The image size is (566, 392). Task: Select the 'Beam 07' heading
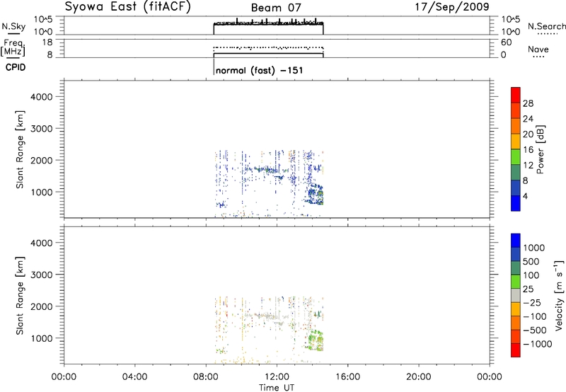tap(276, 8)
